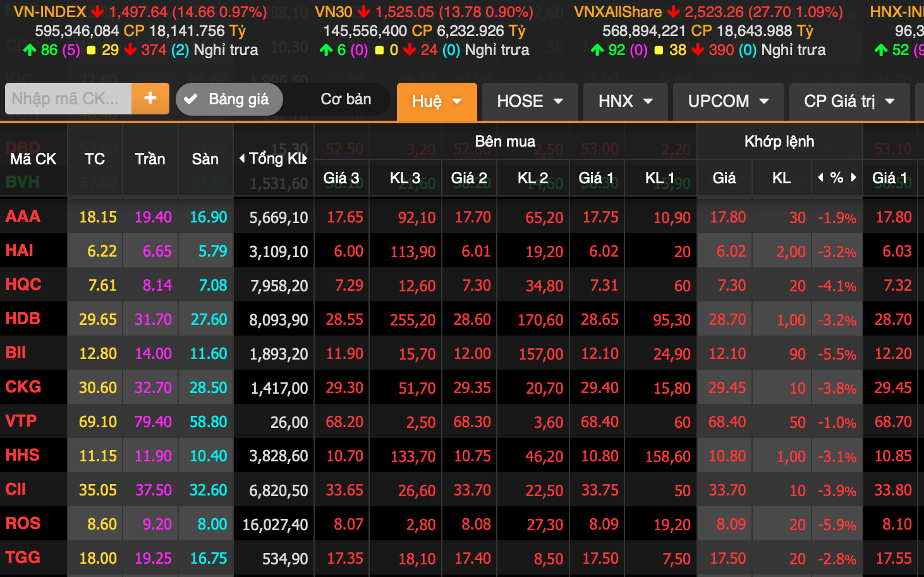Open the HDB stock symbol
Image resolution: width=924 pixels, height=577 pixels.
point(23,319)
